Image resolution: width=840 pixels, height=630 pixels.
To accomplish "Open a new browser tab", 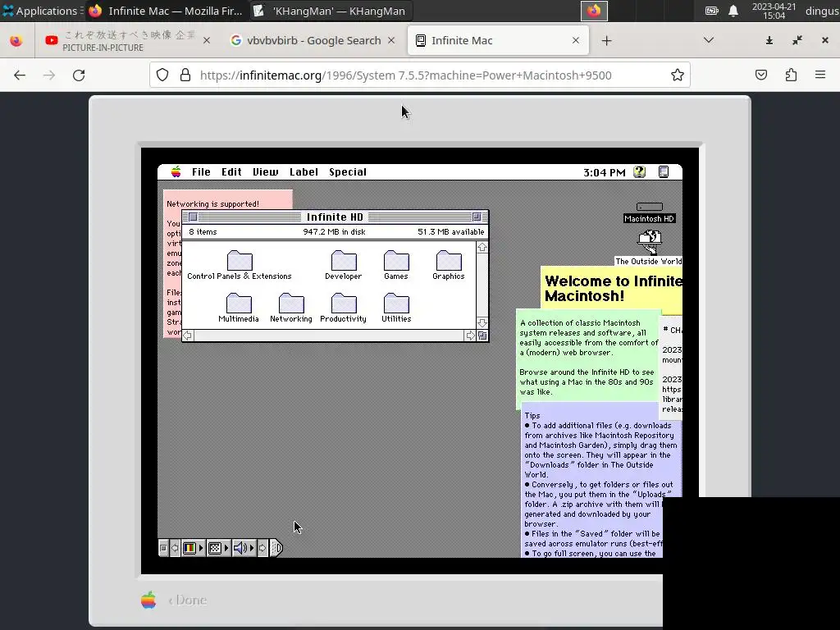I will click(x=606, y=41).
